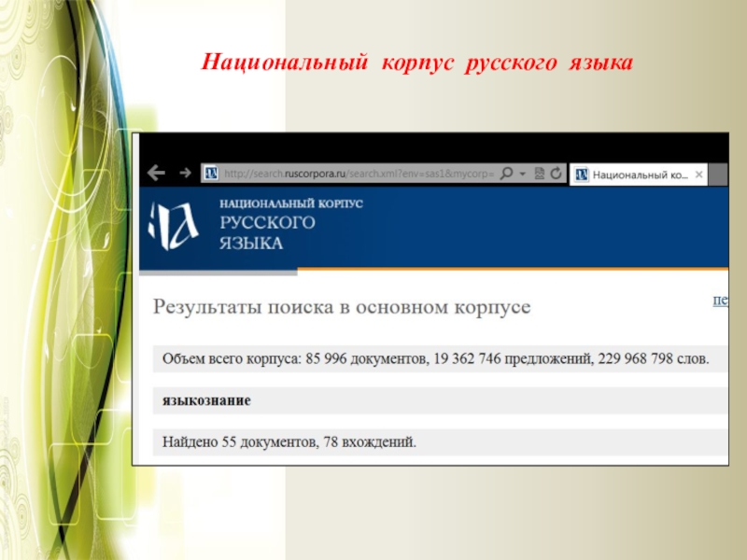Go forward with the browser forward arrow
This screenshot has width=747, height=560.
[185, 173]
